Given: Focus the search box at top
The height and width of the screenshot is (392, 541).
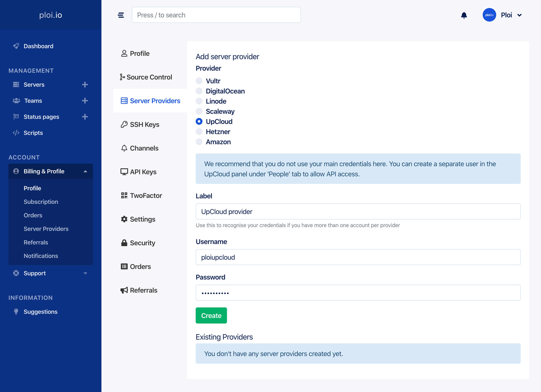Looking at the screenshot, I should point(216,15).
